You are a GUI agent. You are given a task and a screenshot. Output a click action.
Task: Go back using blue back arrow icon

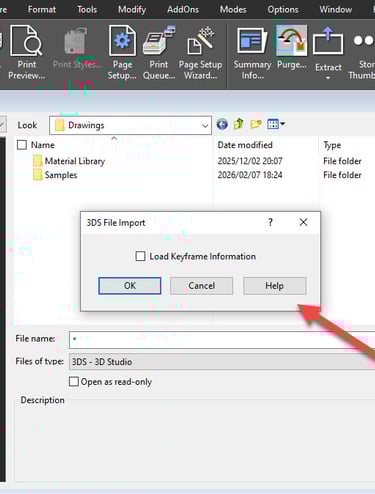pos(222,124)
